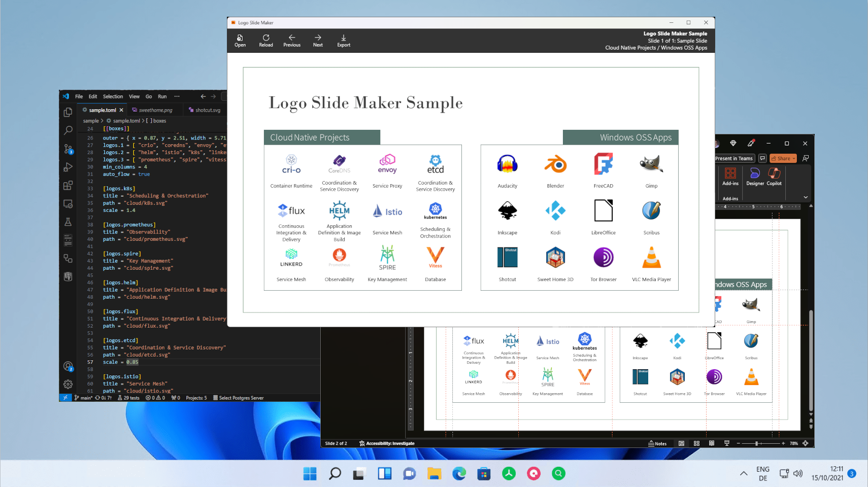
Task: Click 'boxes' breadcrumb in VS Code
Action: point(157,121)
